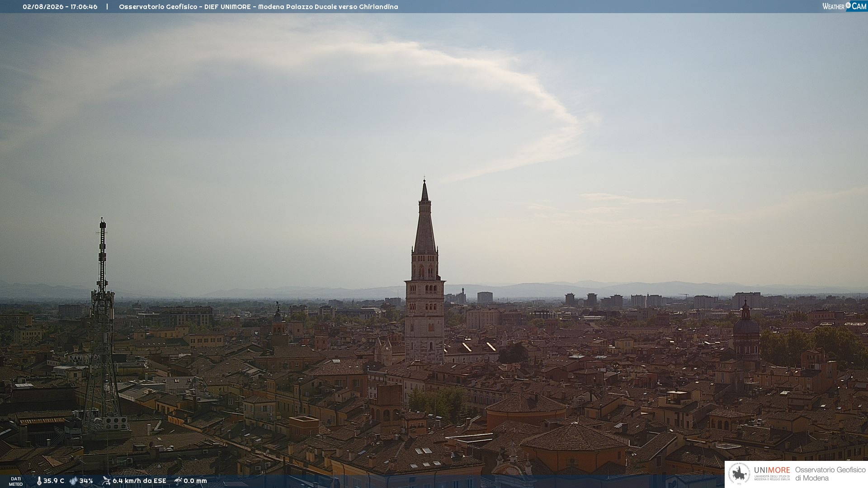Click the Osservatorio Geofisico di Modena caption
The image size is (868, 488).
click(x=830, y=474)
